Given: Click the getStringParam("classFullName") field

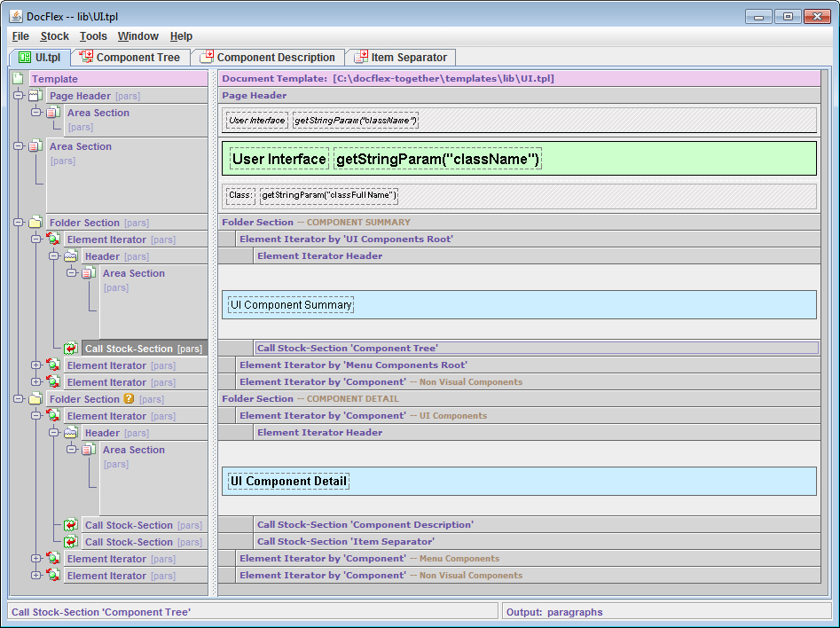Looking at the screenshot, I should click(x=328, y=195).
